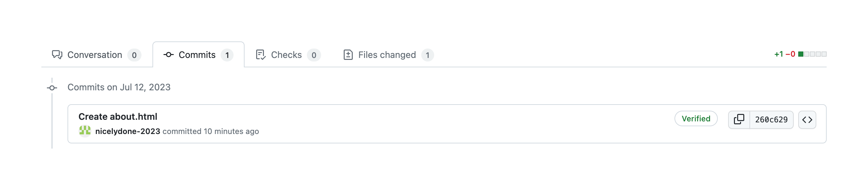This screenshot has width=868, height=190.
Task: Click the Checks checklist icon
Action: tap(260, 55)
